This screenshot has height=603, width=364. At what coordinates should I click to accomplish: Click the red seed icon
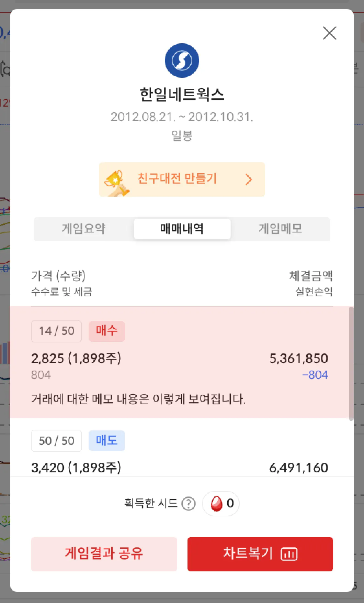point(216,504)
